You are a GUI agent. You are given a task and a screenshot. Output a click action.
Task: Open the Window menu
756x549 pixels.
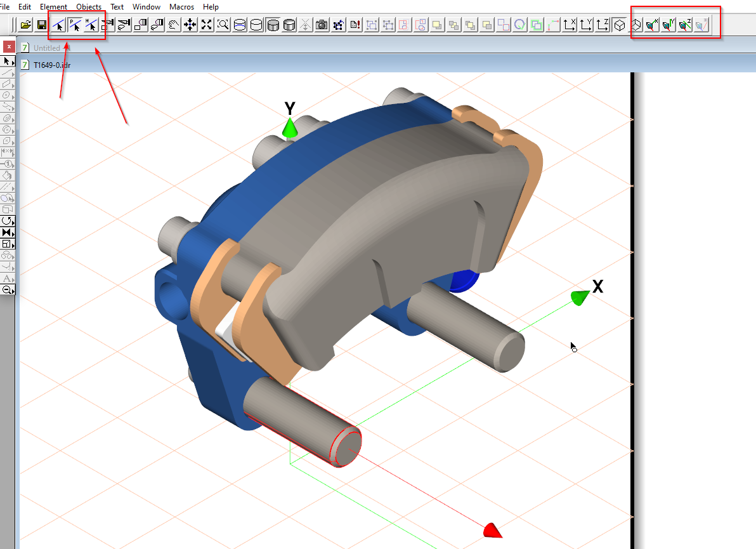[147, 7]
